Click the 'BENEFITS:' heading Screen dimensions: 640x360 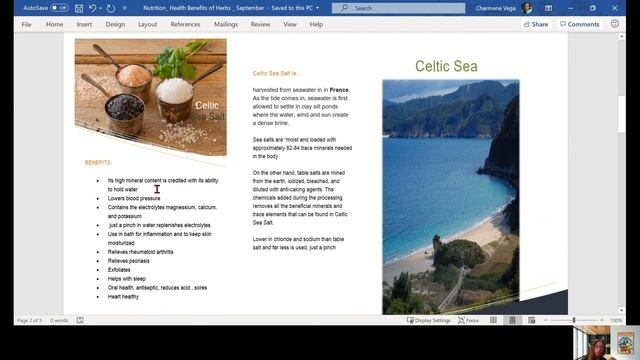pyautogui.click(x=98, y=162)
